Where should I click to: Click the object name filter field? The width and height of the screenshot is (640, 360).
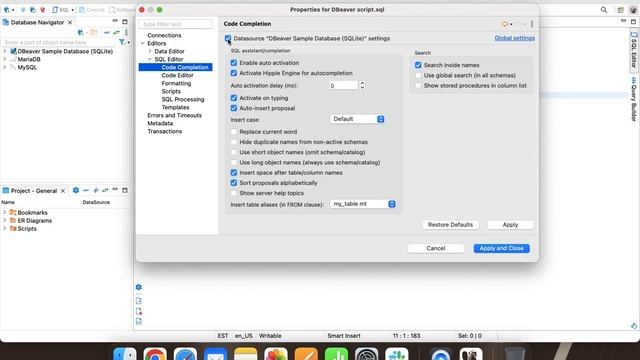point(59,42)
